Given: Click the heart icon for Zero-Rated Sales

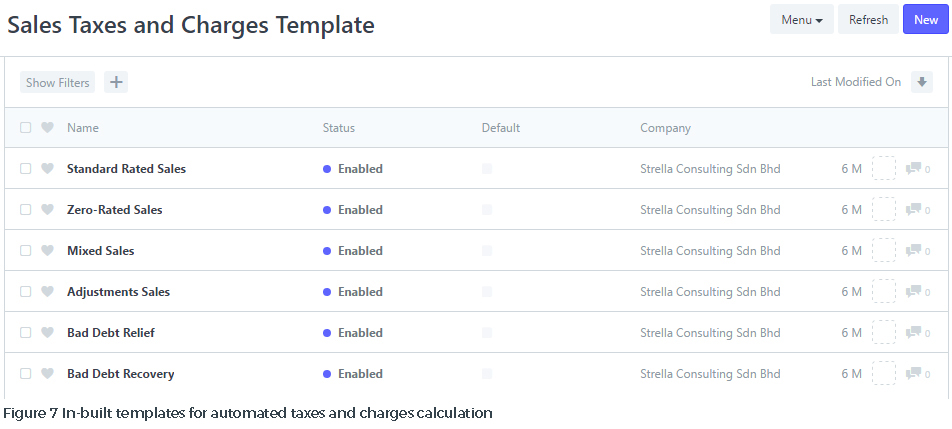Looking at the screenshot, I should tap(47, 209).
